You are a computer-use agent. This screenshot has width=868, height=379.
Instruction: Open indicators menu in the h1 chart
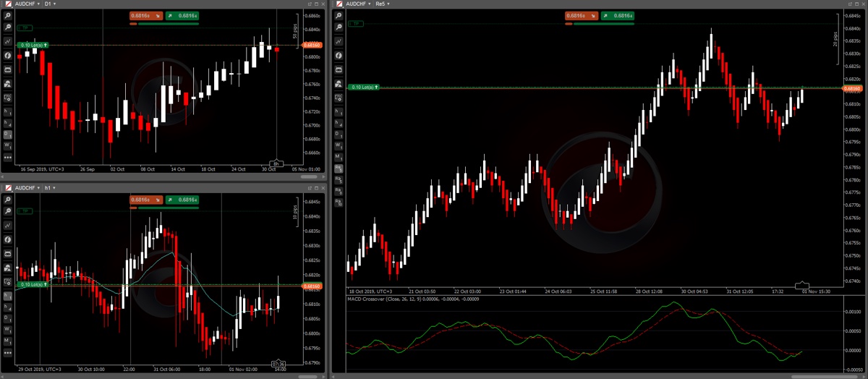point(7,239)
